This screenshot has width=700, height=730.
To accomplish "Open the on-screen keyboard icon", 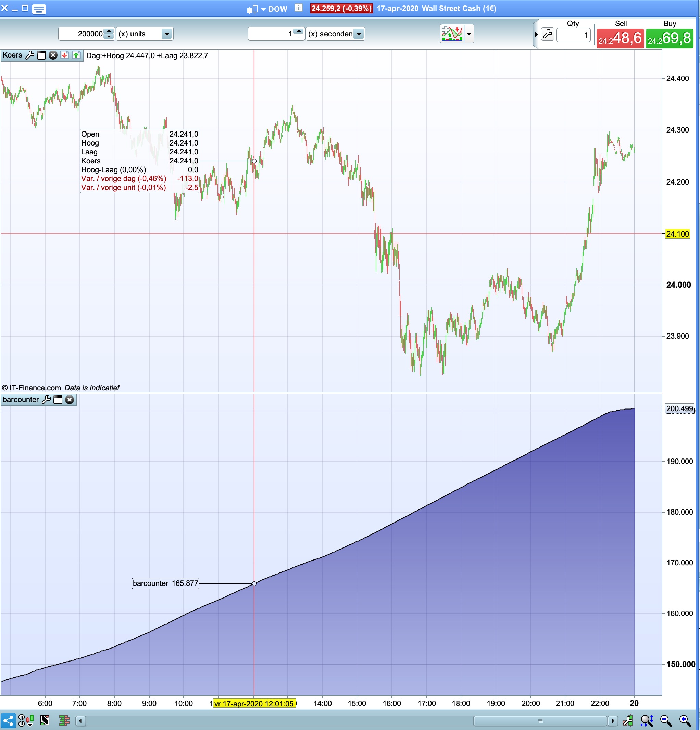I will click(39, 9).
